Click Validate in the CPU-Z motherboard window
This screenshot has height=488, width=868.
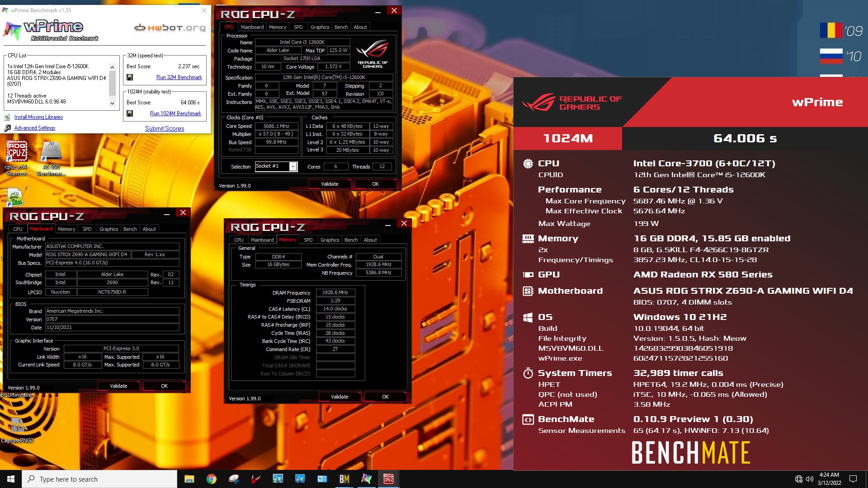pyautogui.click(x=118, y=386)
